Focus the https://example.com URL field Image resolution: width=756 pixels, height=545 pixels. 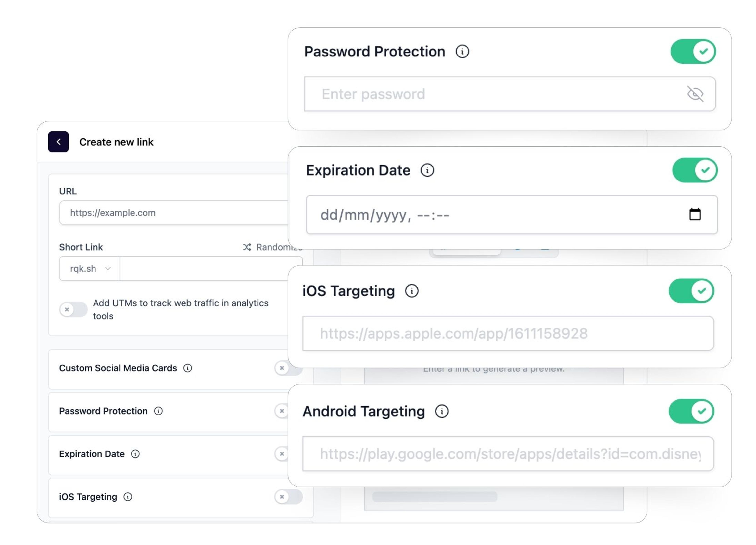[x=173, y=213]
